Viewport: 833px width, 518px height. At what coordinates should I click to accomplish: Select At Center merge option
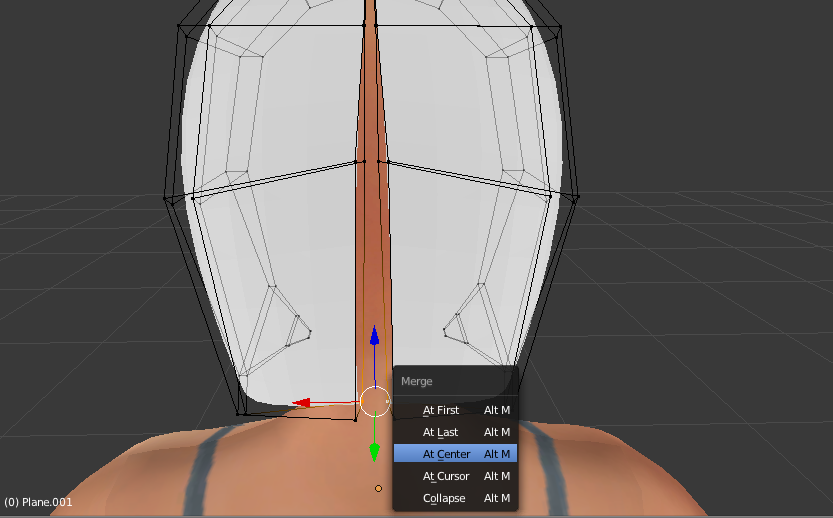[x=455, y=454]
